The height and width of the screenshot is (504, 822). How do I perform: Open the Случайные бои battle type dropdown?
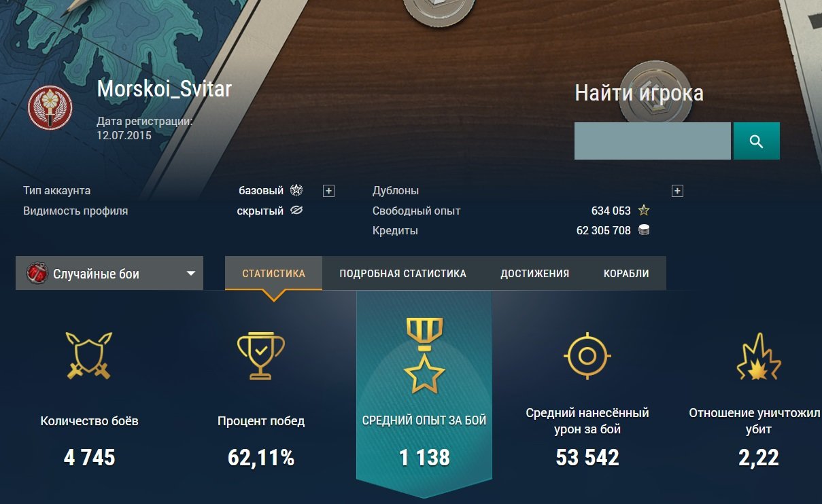(x=109, y=274)
